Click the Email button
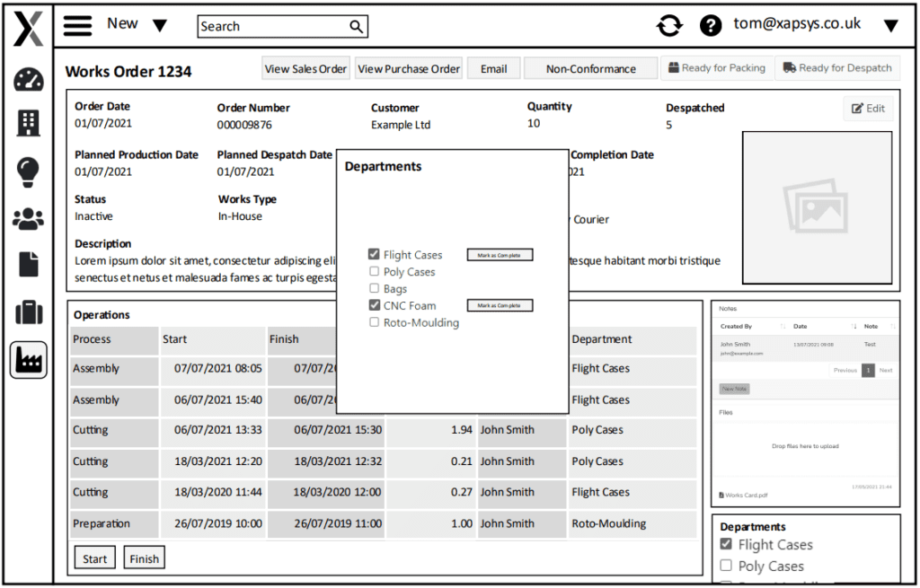920x588 pixels. click(x=494, y=68)
